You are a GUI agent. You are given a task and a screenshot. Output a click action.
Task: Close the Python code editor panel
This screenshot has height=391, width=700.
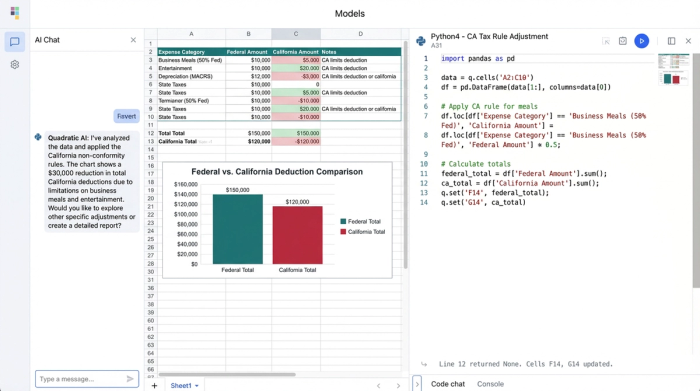(x=688, y=41)
